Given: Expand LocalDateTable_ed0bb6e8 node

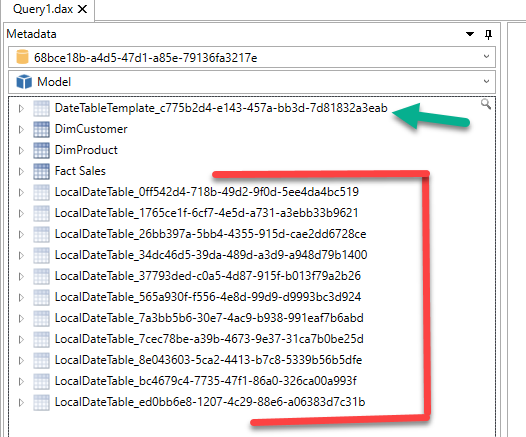Looking at the screenshot, I should pyautogui.click(x=21, y=402).
